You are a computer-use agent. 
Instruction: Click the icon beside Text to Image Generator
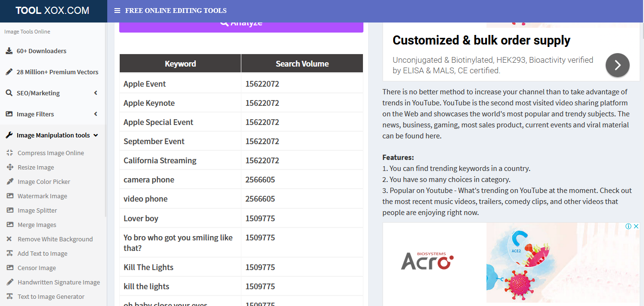tap(10, 296)
